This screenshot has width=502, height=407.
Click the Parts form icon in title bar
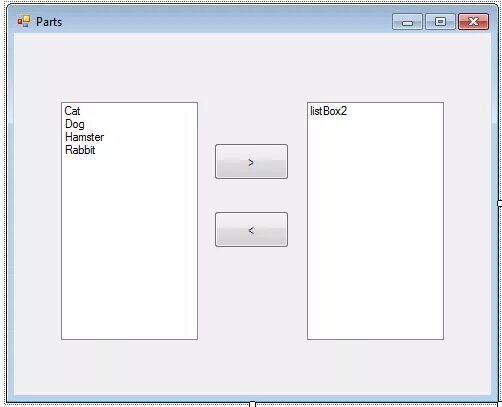point(24,21)
